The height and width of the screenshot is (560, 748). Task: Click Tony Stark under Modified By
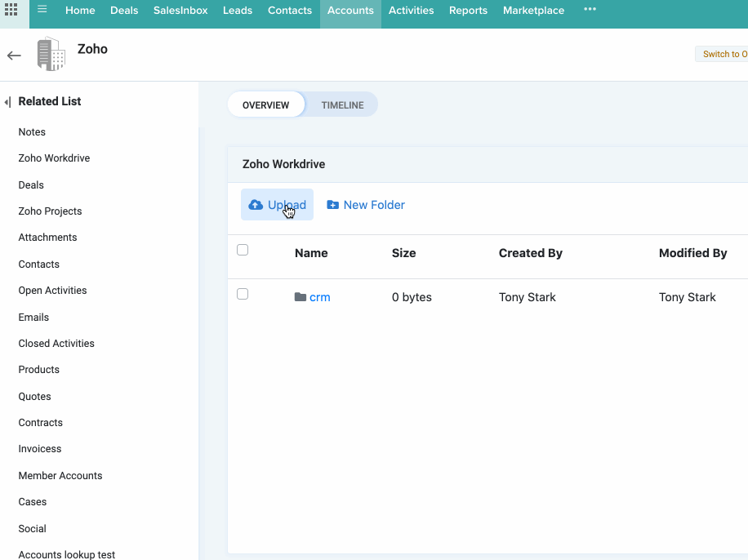[x=687, y=297]
